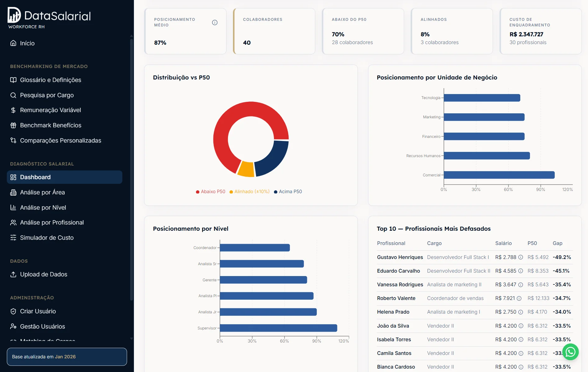Click the upload icon for Upload de Dados

coord(13,274)
